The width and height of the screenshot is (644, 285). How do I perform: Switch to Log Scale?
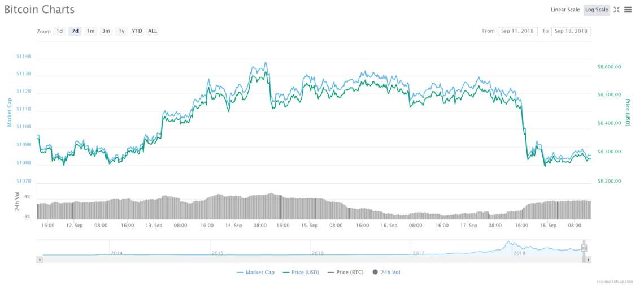click(x=597, y=10)
